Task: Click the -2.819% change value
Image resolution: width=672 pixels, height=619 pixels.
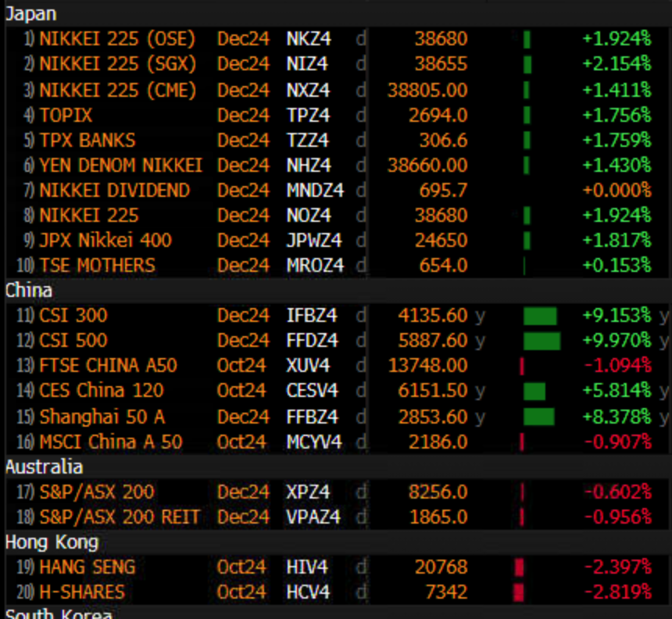Action: [618, 592]
